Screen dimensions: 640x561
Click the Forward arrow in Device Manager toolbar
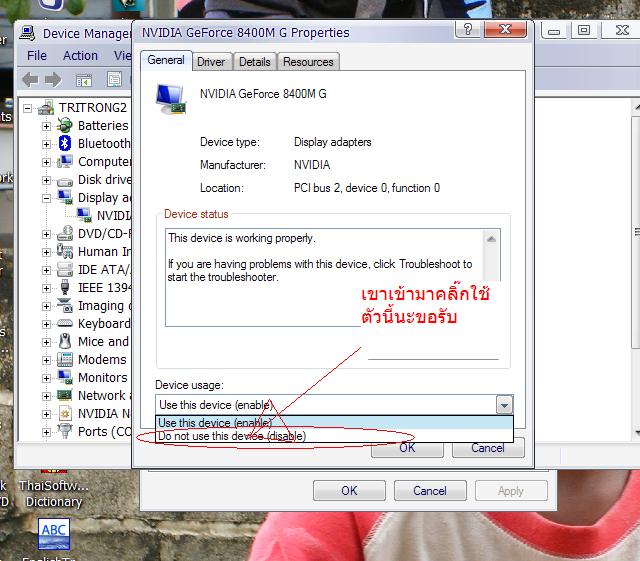click(x=53, y=80)
